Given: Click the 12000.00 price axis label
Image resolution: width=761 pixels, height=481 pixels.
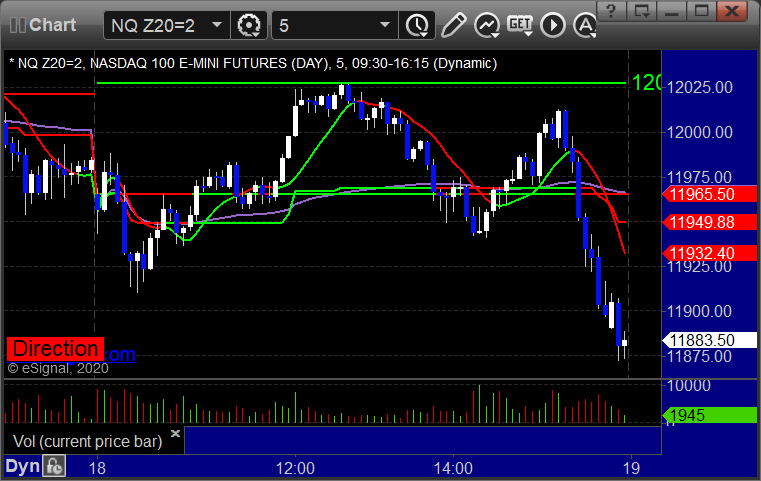Looking at the screenshot, I should pyautogui.click(x=700, y=132).
